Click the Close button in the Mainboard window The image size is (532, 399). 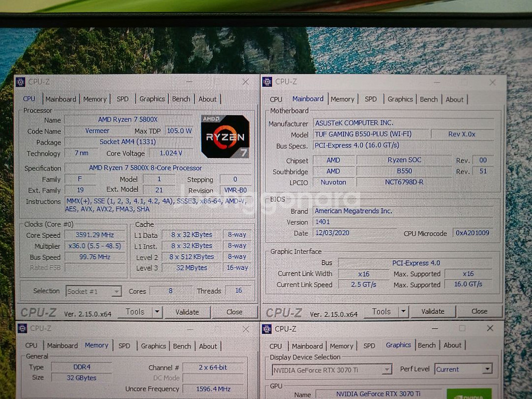[479, 311]
